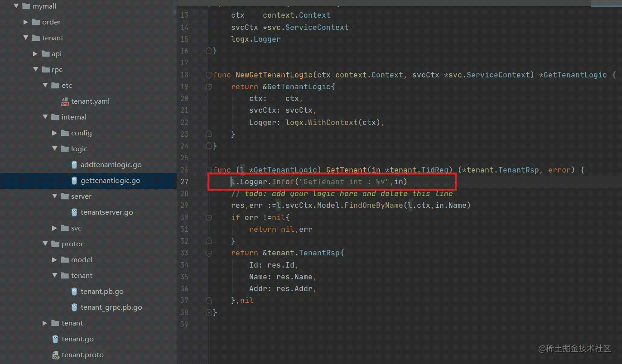The height and width of the screenshot is (364, 622).
Task: Fold GetTenant function at line 26 gutter
Action: [209, 170]
